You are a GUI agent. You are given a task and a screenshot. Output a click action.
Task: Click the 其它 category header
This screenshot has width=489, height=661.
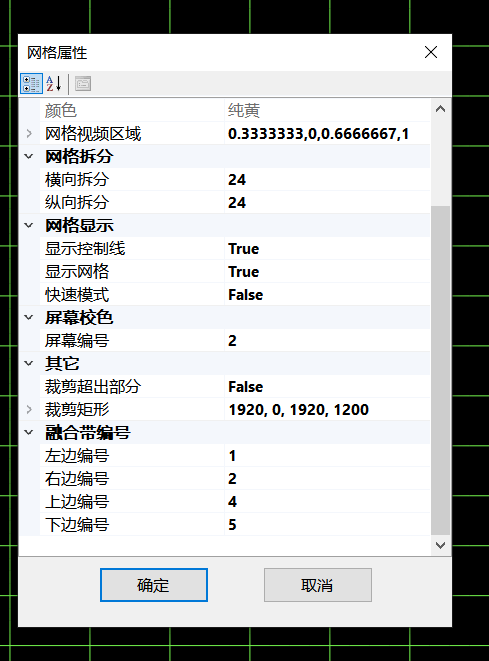[x=62, y=363]
